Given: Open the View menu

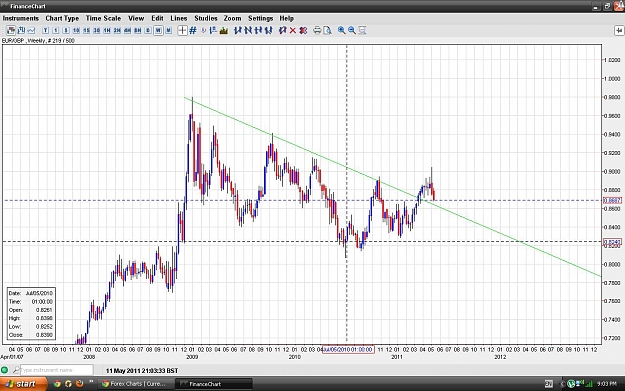Looking at the screenshot, I should tap(136, 18).
